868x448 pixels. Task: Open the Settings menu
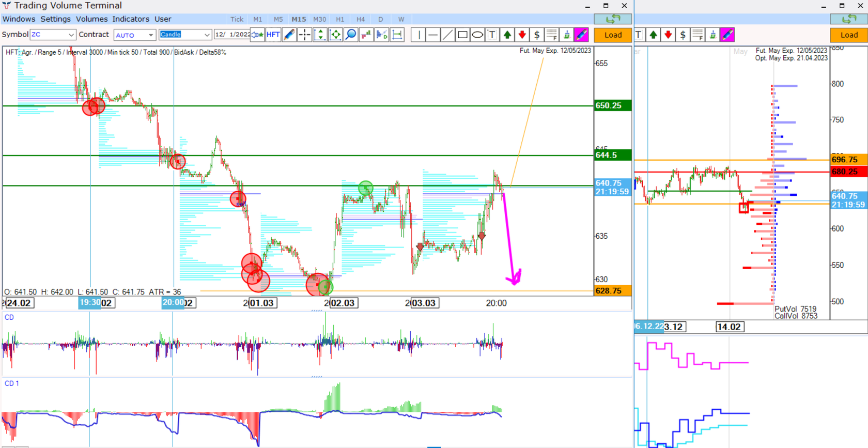pyautogui.click(x=55, y=19)
